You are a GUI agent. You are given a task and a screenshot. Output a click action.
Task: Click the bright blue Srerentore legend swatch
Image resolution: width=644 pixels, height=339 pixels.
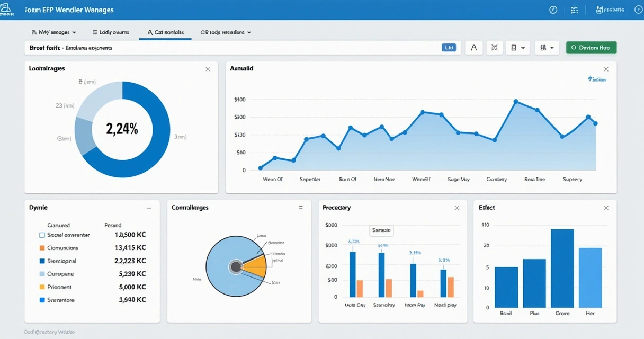[42, 300]
